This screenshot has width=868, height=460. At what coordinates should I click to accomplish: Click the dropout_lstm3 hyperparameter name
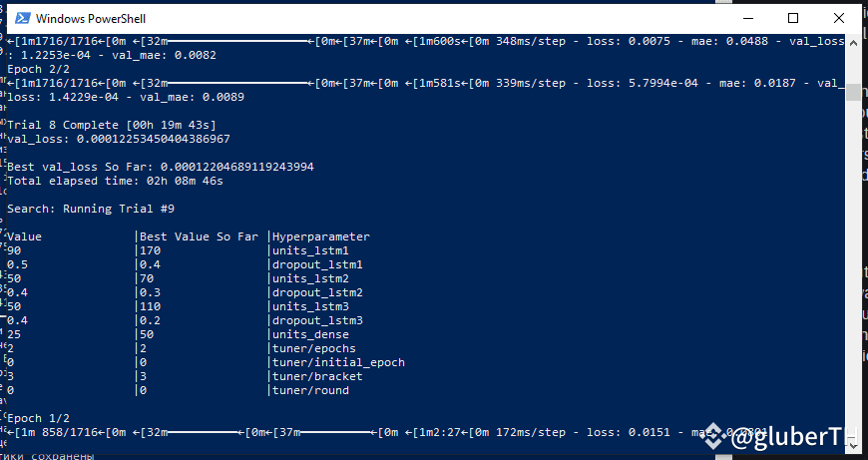[x=317, y=320]
